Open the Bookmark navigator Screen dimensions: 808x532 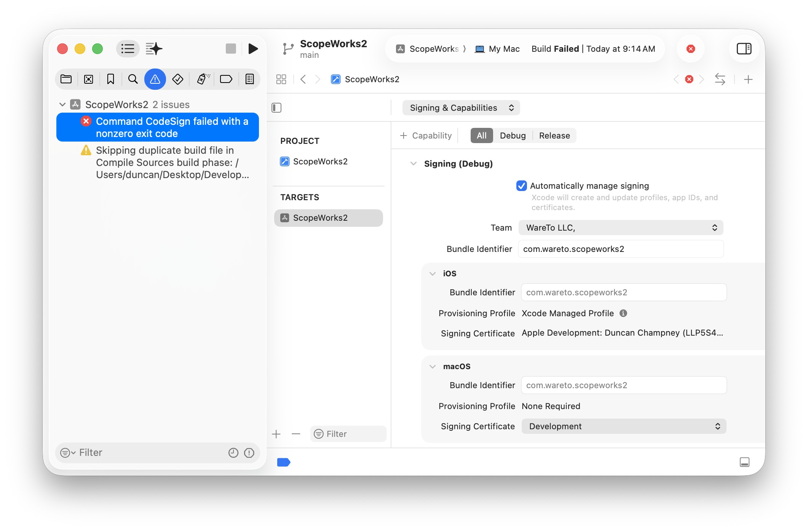coord(111,79)
